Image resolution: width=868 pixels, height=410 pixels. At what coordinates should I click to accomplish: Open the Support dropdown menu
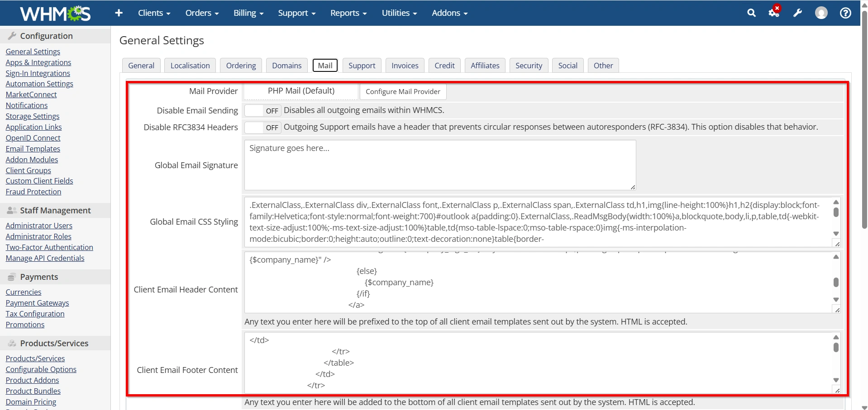pyautogui.click(x=296, y=13)
